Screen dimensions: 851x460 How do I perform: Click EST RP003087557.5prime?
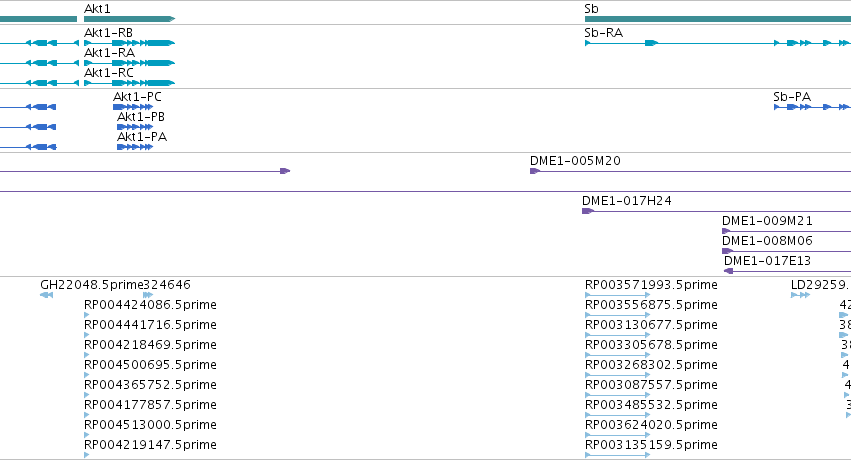click(651, 385)
